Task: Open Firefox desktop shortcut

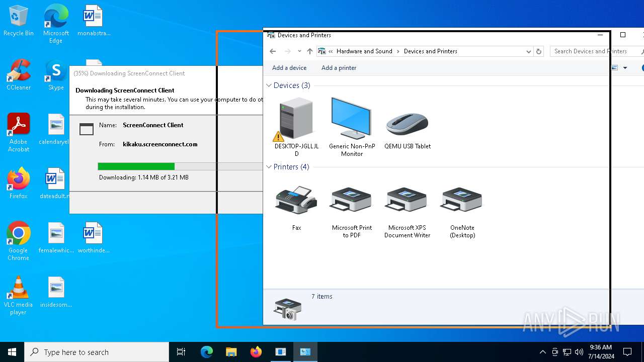Action: click(19, 184)
